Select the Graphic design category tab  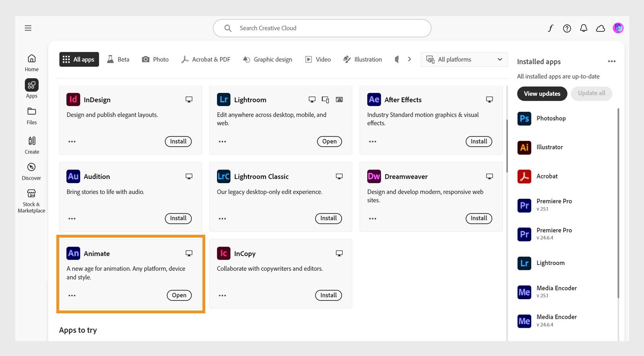coord(268,59)
